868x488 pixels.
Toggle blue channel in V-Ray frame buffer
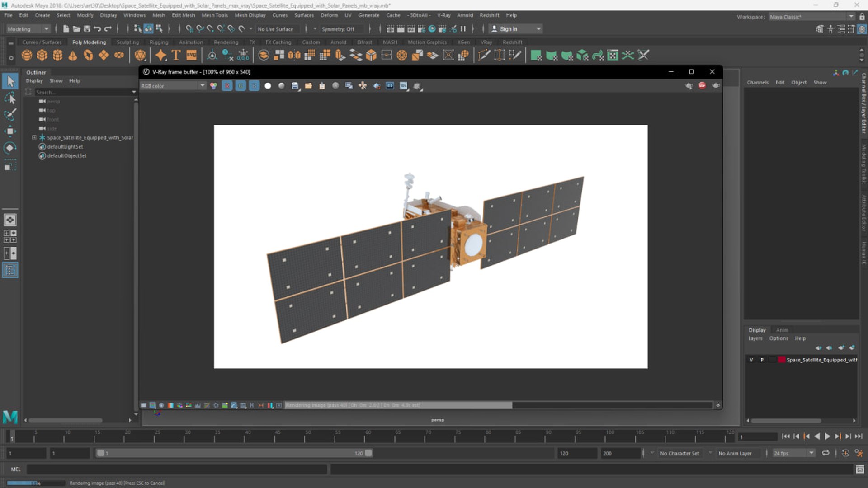click(x=254, y=86)
